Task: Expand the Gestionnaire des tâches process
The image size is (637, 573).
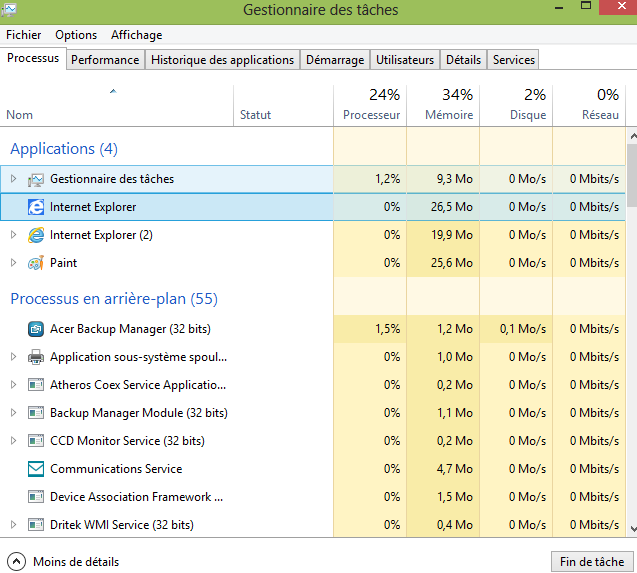Action: 13,179
